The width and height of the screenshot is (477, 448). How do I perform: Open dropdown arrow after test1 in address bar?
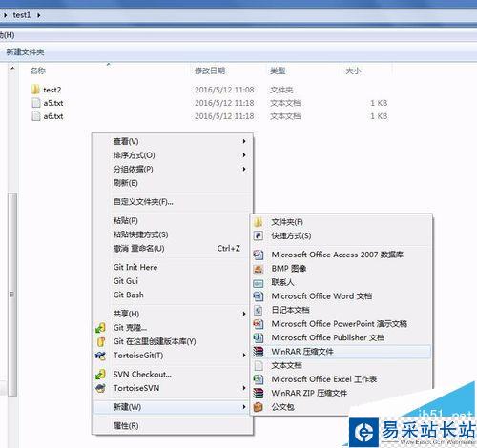[x=38, y=15]
